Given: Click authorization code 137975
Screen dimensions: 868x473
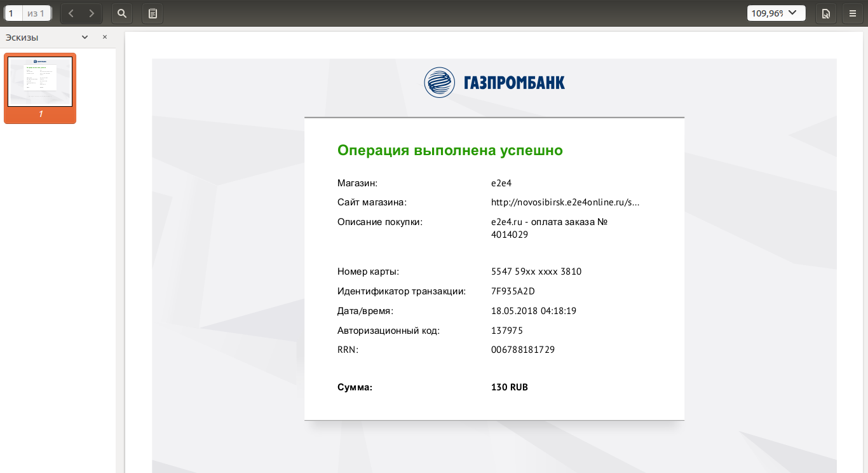Looking at the screenshot, I should [x=507, y=331].
